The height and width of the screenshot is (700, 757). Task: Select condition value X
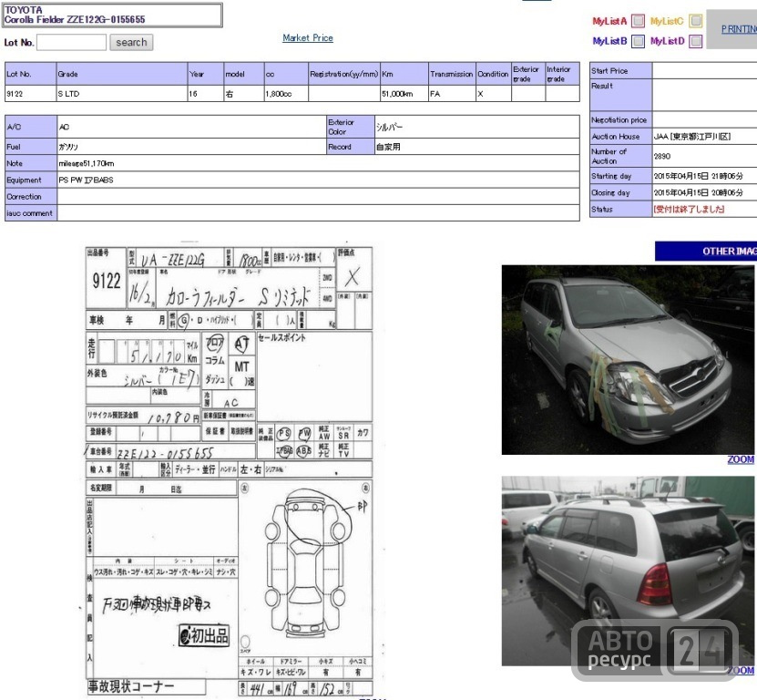coord(494,94)
